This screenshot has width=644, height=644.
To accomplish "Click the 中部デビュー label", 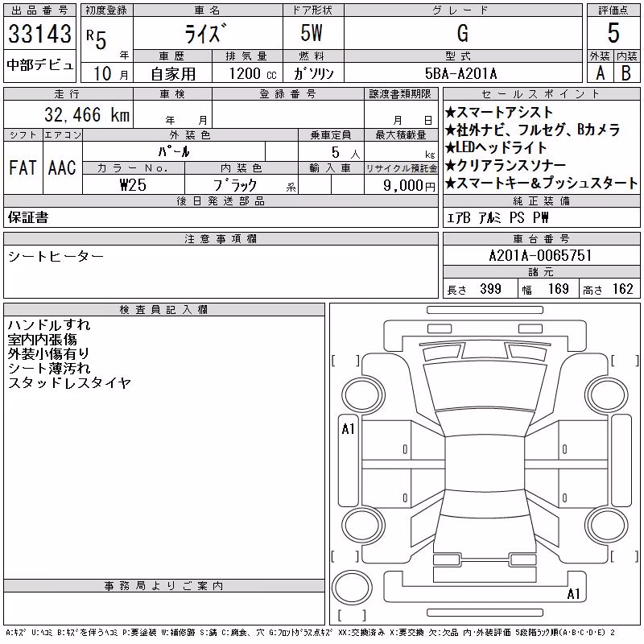I will 39,65.
